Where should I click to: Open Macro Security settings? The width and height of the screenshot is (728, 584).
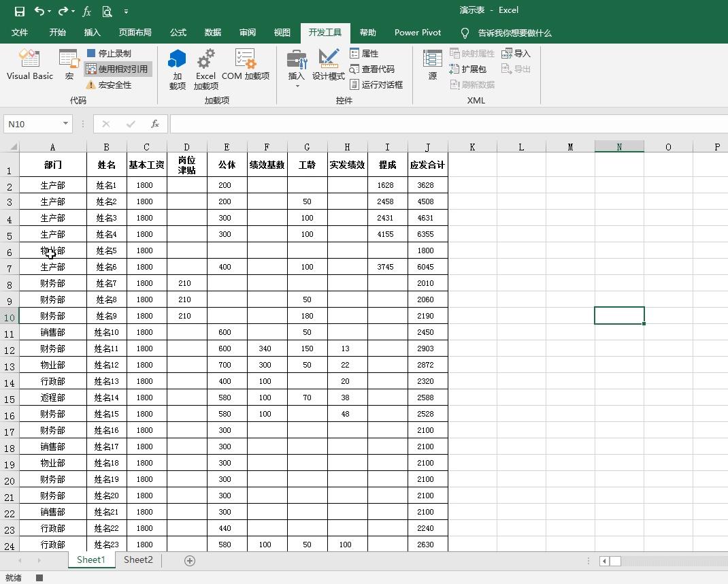tap(109, 85)
